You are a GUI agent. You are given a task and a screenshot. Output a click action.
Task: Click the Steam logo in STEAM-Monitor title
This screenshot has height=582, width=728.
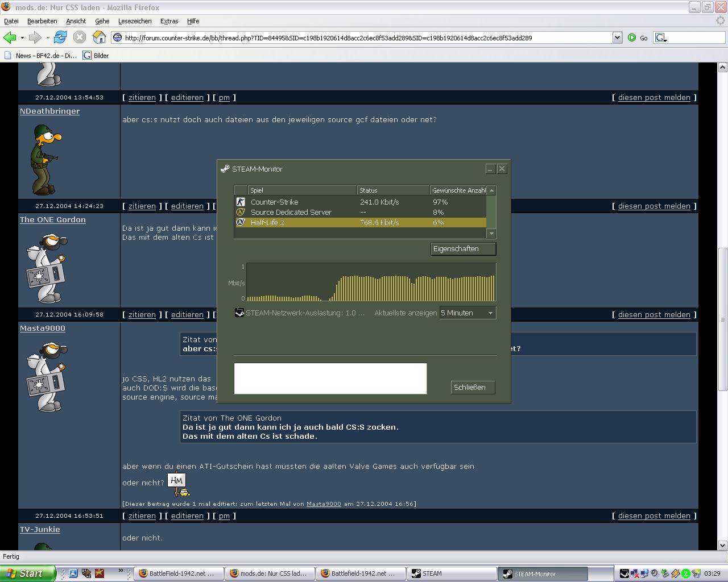coord(225,169)
